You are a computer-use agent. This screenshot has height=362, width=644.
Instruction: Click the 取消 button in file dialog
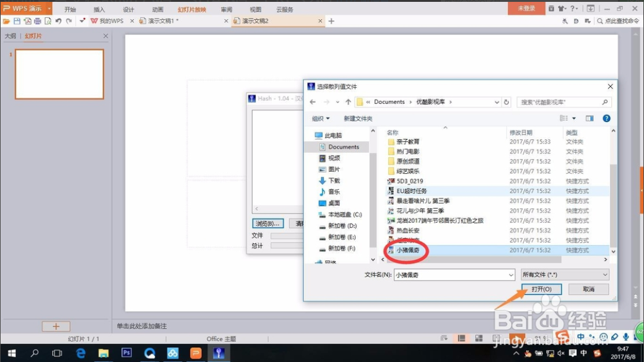pyautogui.click(x=588, y=289)
